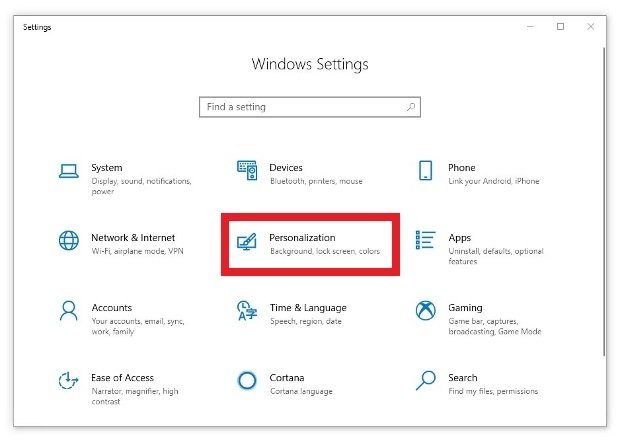This screenshot has width=620, height=444.
Task: Close the Settings window
Action: click(590, 26)
